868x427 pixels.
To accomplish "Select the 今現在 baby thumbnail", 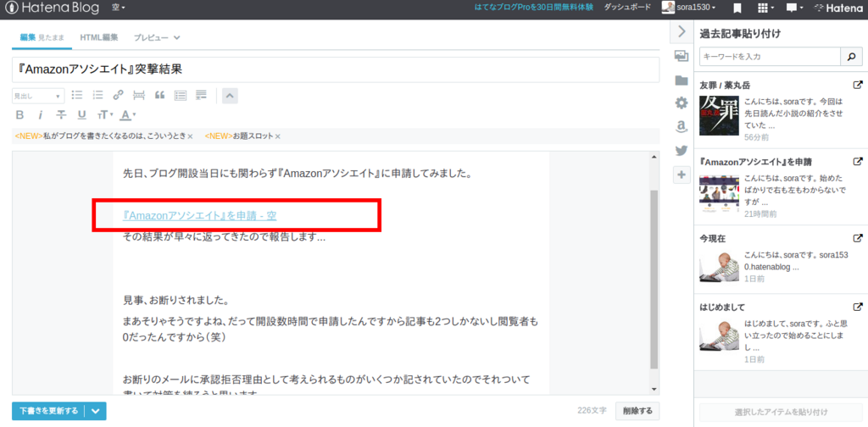I will click(719, 266).
